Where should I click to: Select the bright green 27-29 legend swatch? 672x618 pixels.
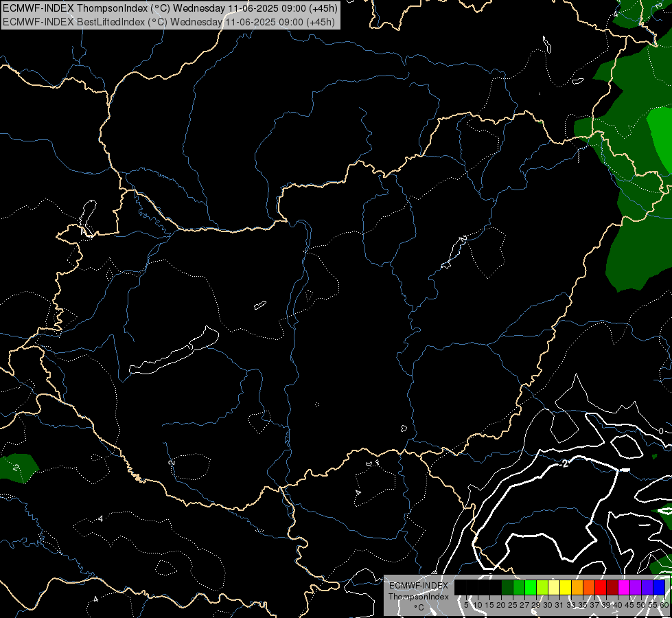531,587
